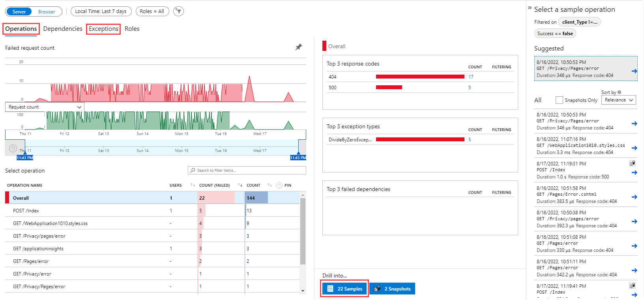Viewport: 644px width, 300px height.
Task: Click the 22 Samples button
Action: 344,289
